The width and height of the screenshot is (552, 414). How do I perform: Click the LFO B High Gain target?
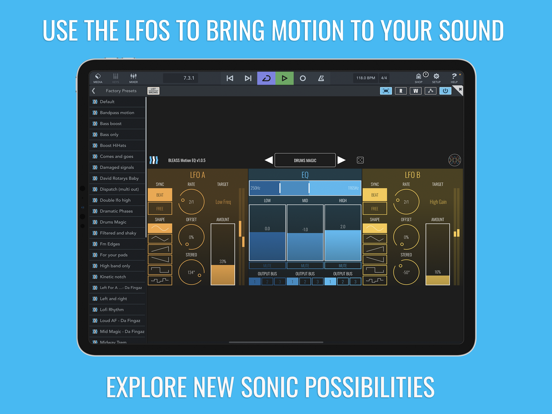(x=438, y=202)
